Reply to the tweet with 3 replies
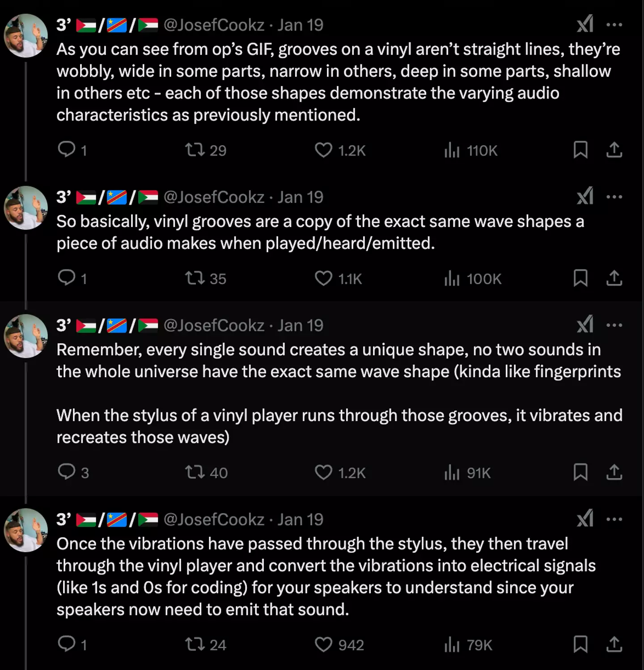 point(67,472)
